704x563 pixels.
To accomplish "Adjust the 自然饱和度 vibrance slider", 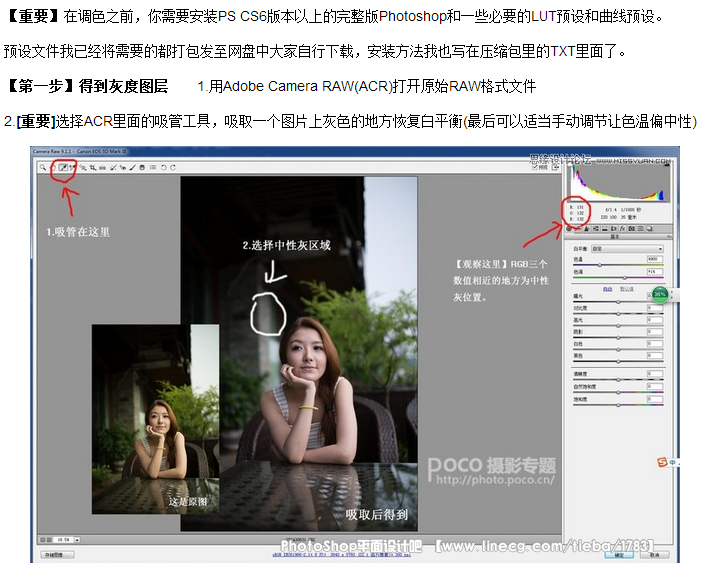I will [618, 392].
